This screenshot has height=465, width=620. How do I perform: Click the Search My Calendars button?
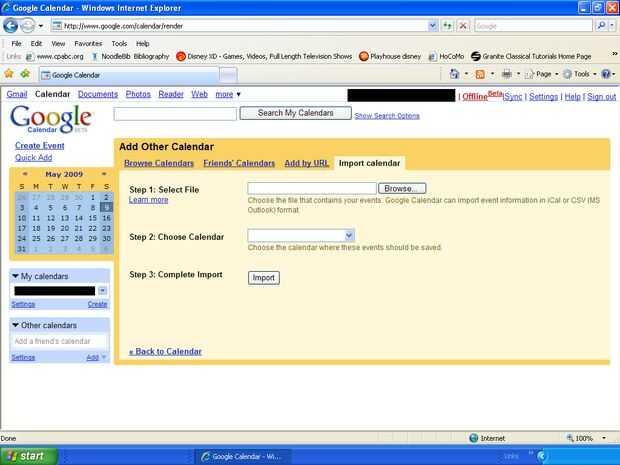pos(295,113)
